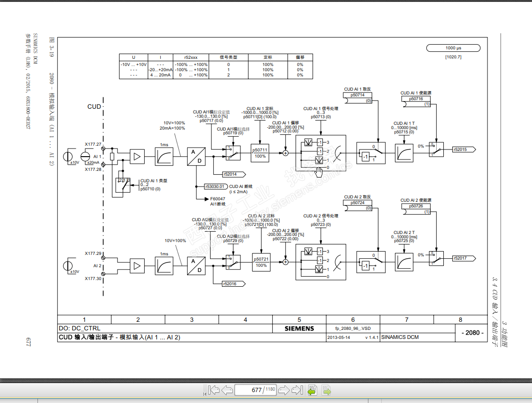Click the p50715 (0) filter time label
This screenshot has width=532, height=403.
(404, 132)
